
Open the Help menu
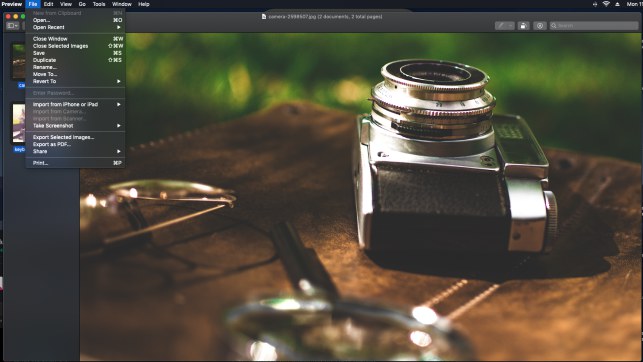coord(144,4)
